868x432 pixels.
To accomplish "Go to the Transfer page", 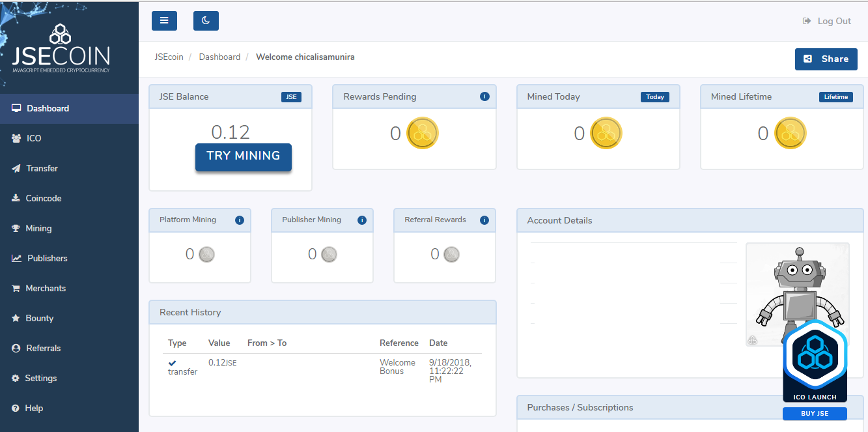I will pyautogui.click(x=69, y=169).
